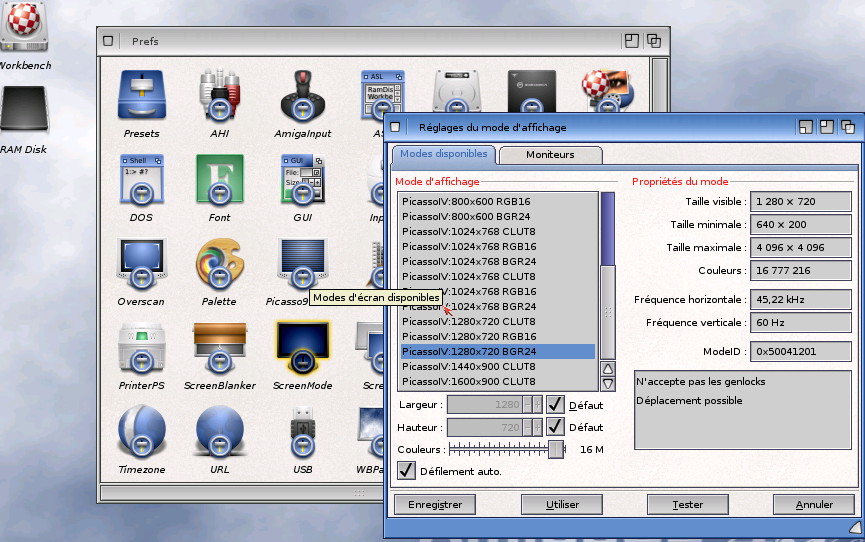Open the PrinterPS preferences icon
Viewport: 865px width, 542px height.
[x=142, y=347]
